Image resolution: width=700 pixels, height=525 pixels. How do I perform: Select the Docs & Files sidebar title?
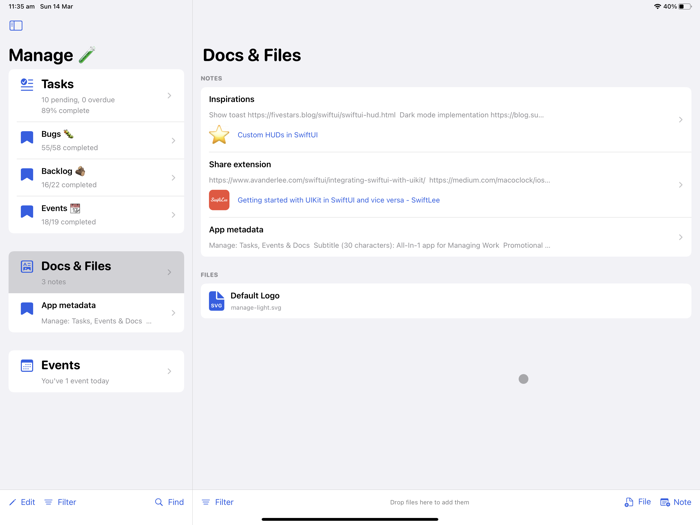tap(76, 266)
